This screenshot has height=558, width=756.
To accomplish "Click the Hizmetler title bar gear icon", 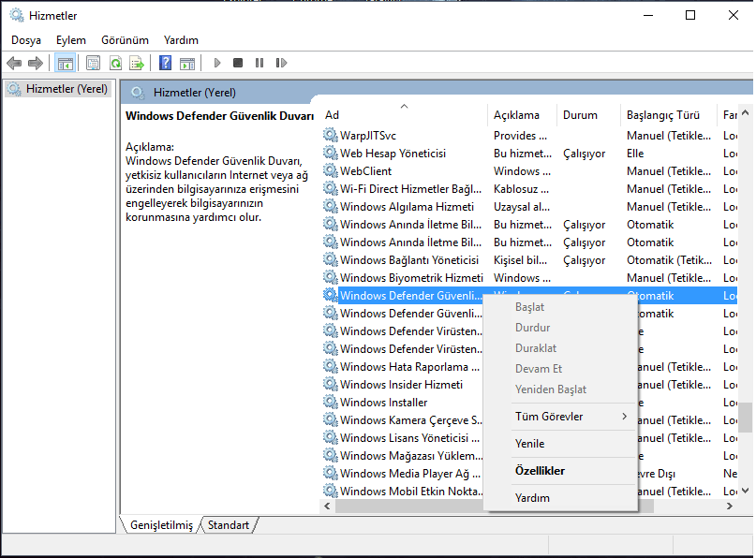I will [17, 15].
